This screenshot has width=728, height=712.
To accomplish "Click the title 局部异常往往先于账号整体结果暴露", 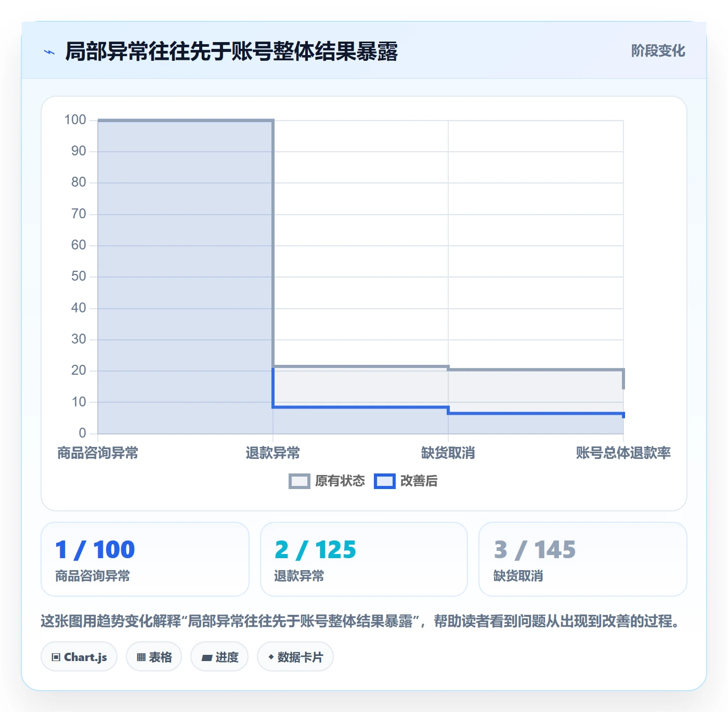I will [231, 51].
